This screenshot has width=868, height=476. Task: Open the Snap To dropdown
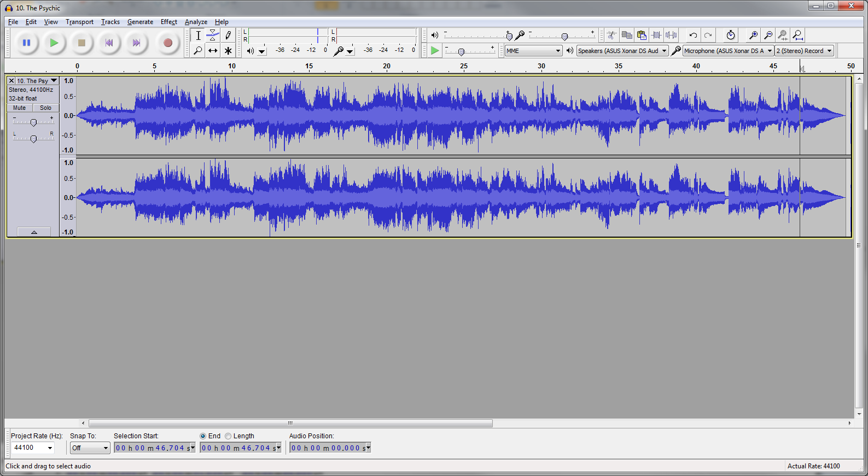90,448
